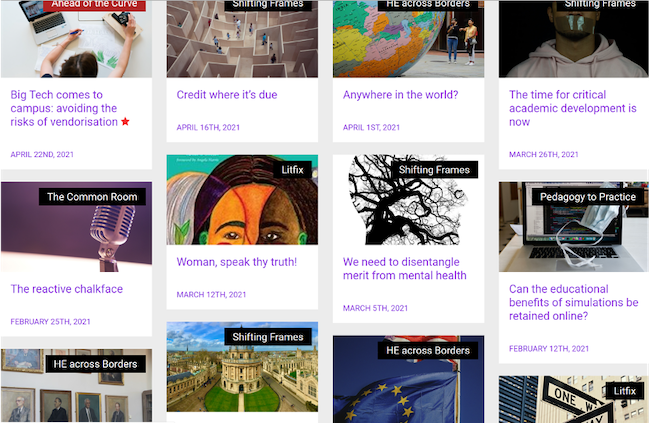650x423 pixels.
Task: Click the 'APRIL 1ST, 2021' date
Action: click(x=371, y=128)
